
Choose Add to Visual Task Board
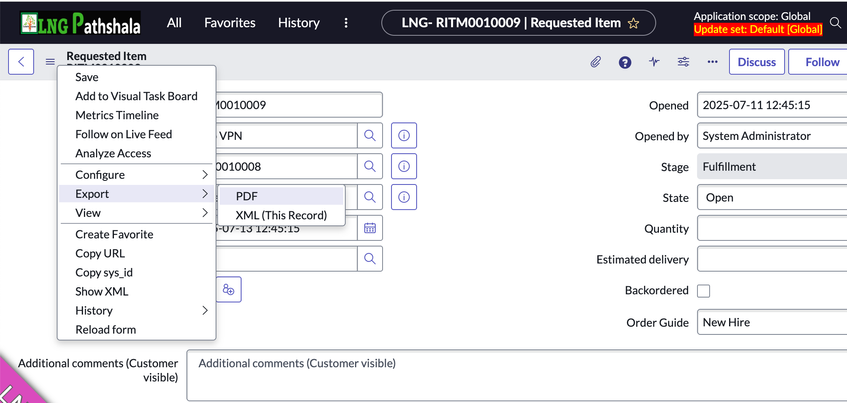(x=137, y=96)
